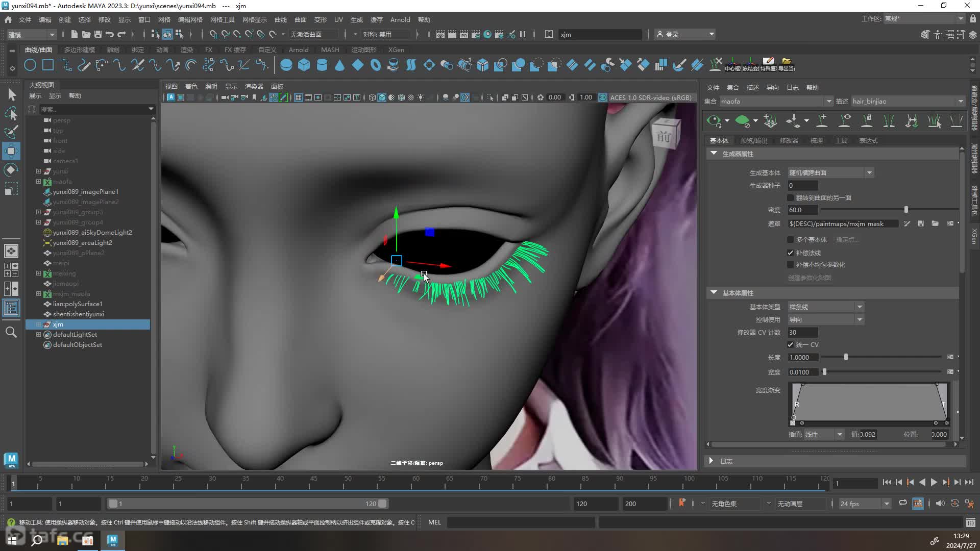Click the XGen preview update eye icon
Image resolution: width=980 pixels, height=551 pixels.
click(714, 121)
